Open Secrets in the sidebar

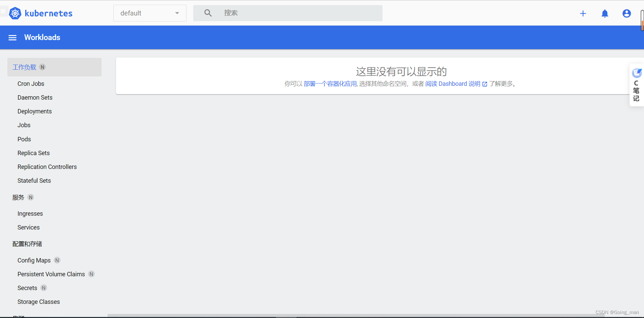click(27, 288)
